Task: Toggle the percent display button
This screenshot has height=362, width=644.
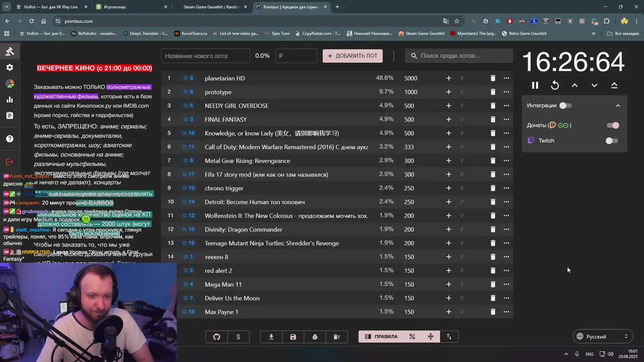Action: 412,337
